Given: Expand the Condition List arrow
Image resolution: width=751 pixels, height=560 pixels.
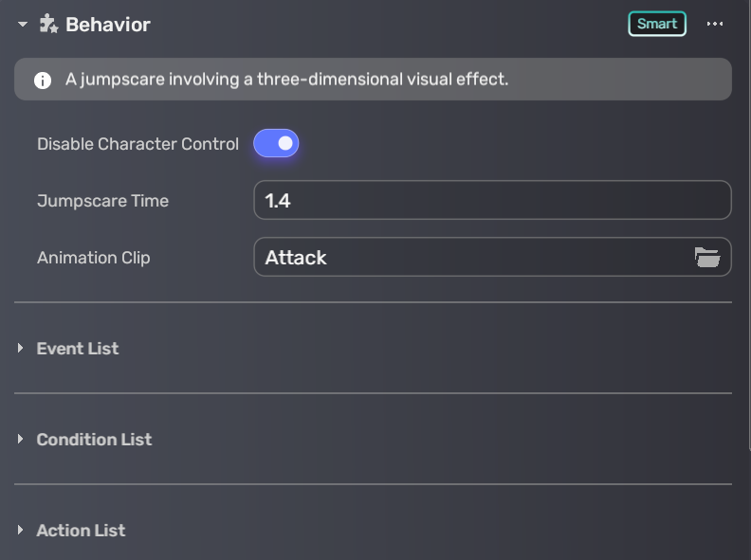Looking at the screenshot, I should pos(21,440).
